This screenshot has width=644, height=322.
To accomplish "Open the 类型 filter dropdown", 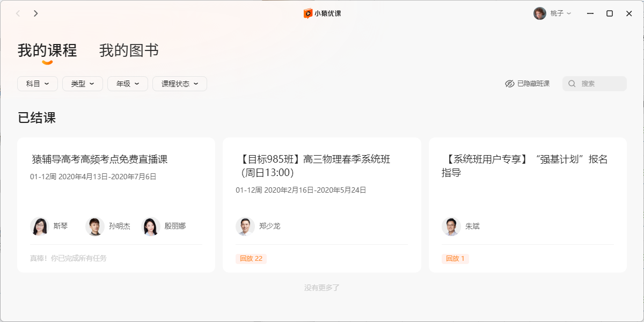I will tap(83, 84).
